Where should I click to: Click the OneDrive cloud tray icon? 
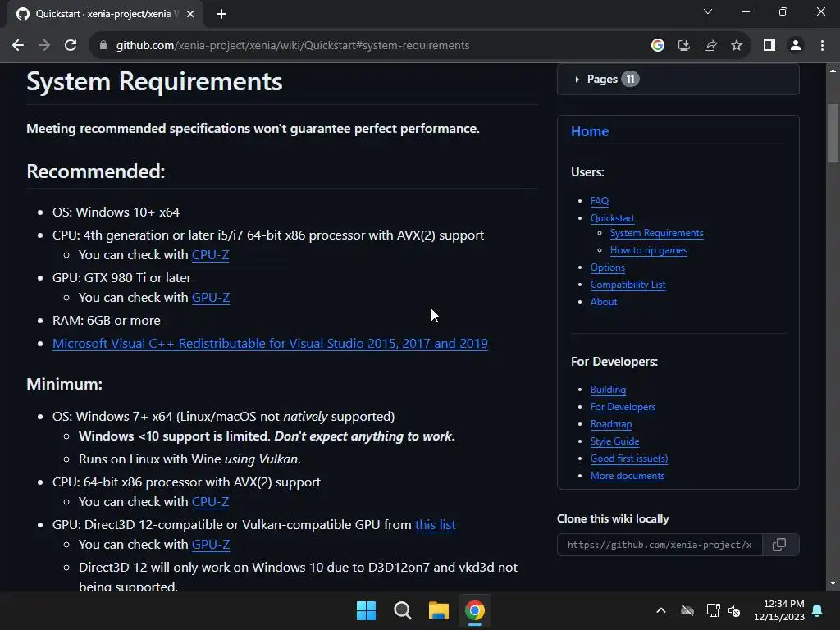[x=687, y=610]
